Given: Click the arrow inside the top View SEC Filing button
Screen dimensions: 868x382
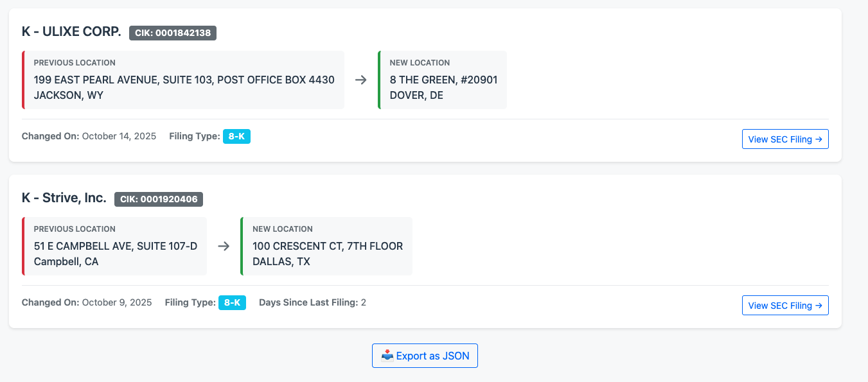Looking at the screenshot, I should (817, 139).
